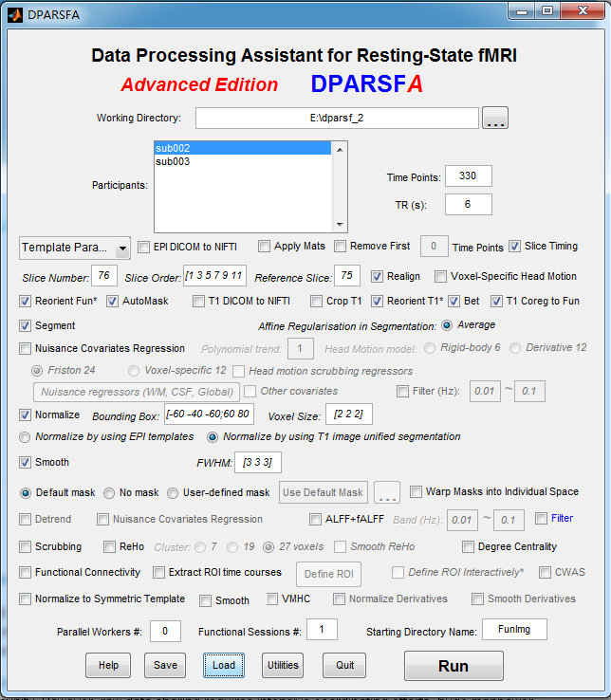The height and width of the screenshot is (700, 611).
Task: Uncheck the Smooth checkbox beside FWHM
Action: click(x=25, y=462)
